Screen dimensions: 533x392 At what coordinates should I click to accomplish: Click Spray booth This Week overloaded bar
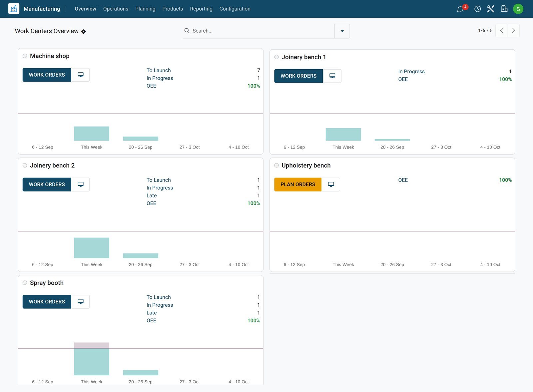coord(92,359)
